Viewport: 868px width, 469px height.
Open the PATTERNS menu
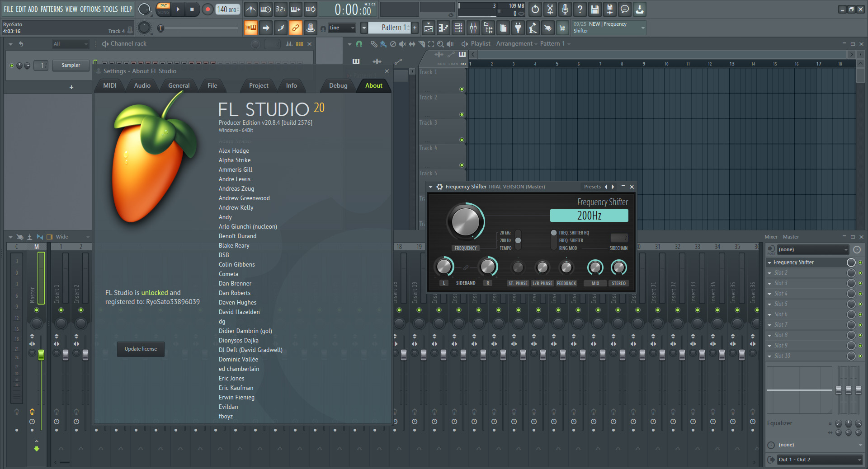point(52,9)
